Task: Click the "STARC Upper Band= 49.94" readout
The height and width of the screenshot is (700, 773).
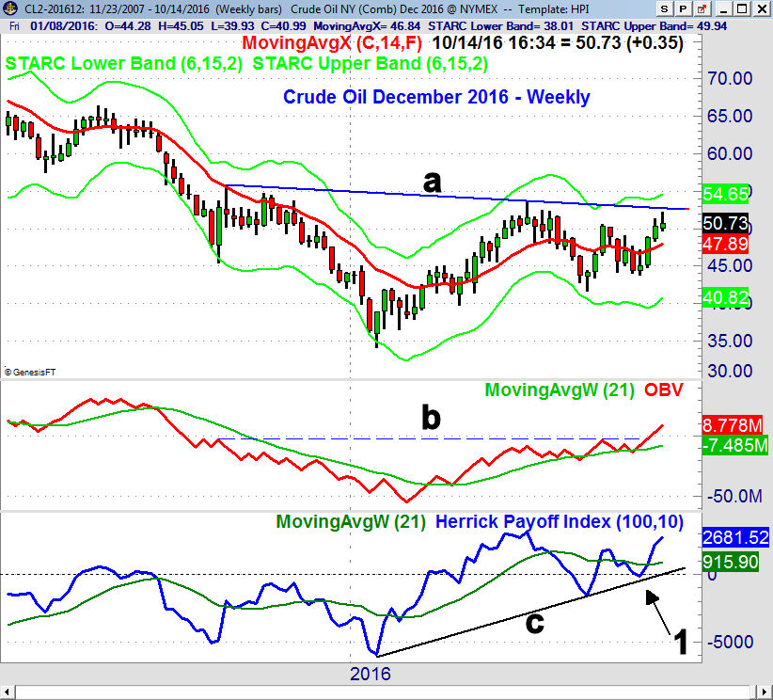Action: click(655, 26)
